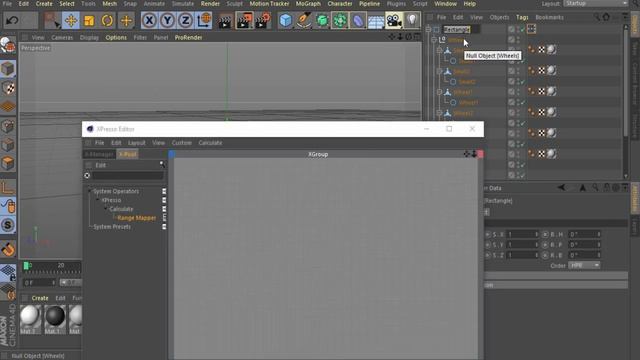
Task: Open Layout menu in XPresso Editor
Action: point(136,143)
